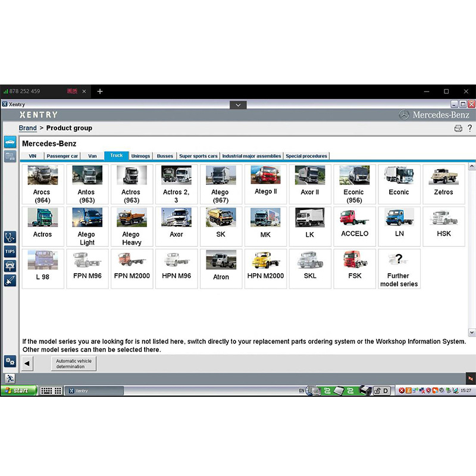
Task: Click the vehicle lift icon in sidebar
Action: click(x=10, y=266)
